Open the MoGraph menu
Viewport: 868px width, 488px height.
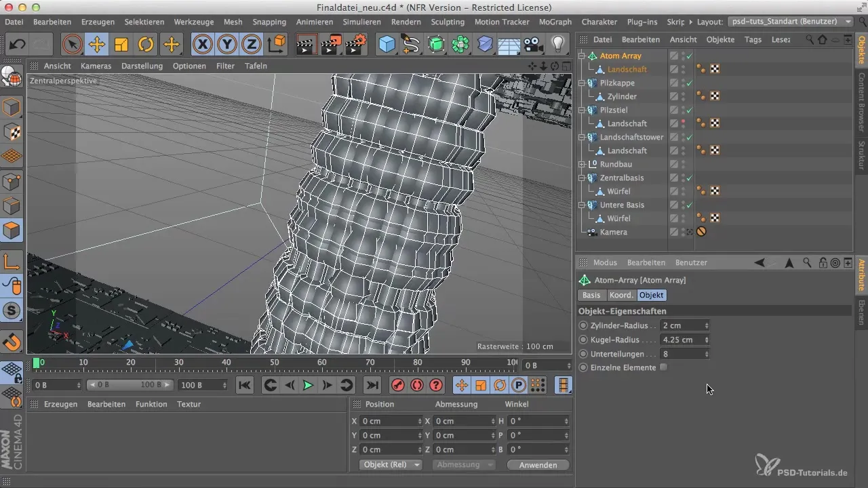[x=555, y=22]
